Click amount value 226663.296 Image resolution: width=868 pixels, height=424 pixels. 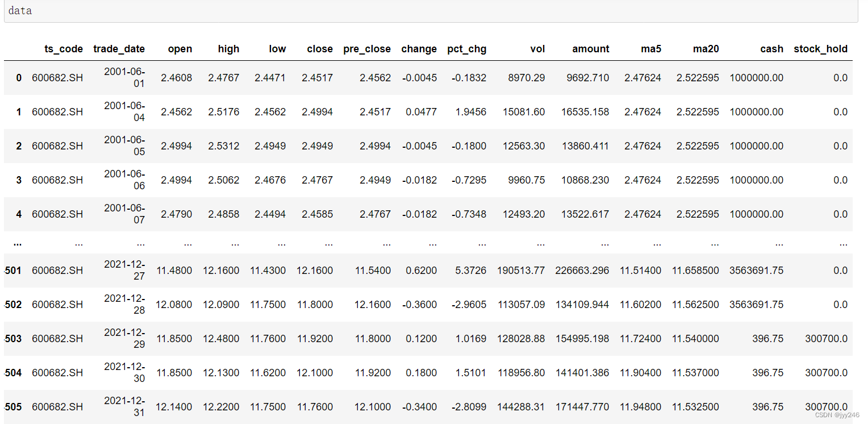point(583,271)
